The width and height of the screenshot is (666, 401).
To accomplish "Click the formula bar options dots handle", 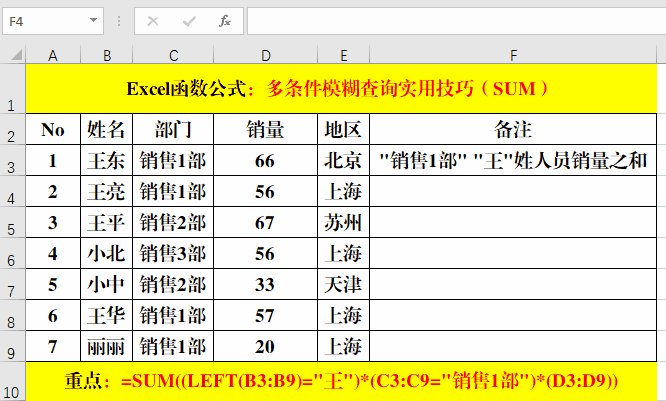I will coord(119,21).
